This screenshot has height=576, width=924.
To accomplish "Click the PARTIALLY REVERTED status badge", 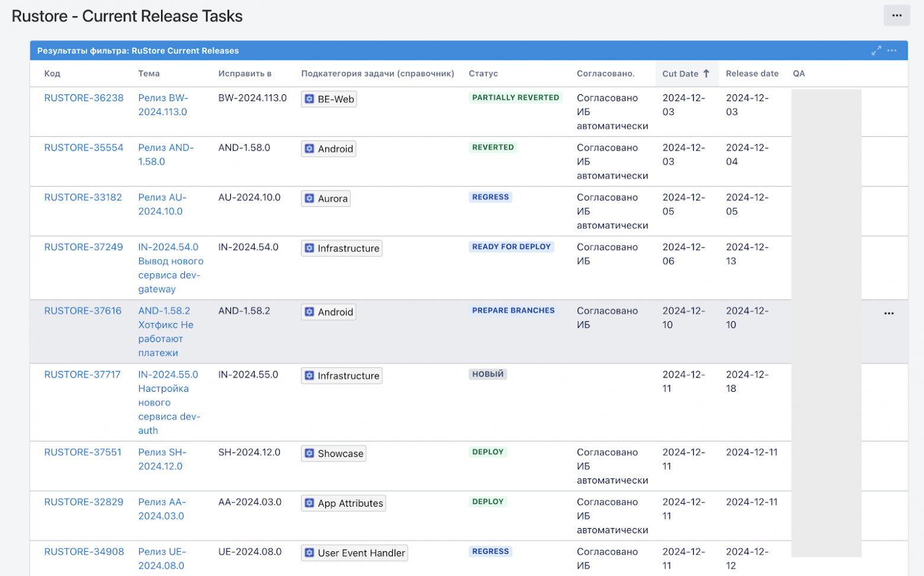I will 515,98.
